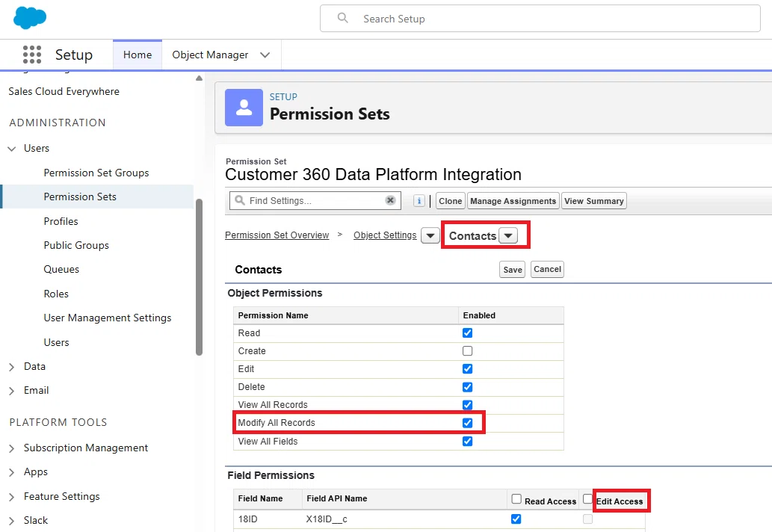
Task: Expand the Apps section
Action: coord(12,472)
